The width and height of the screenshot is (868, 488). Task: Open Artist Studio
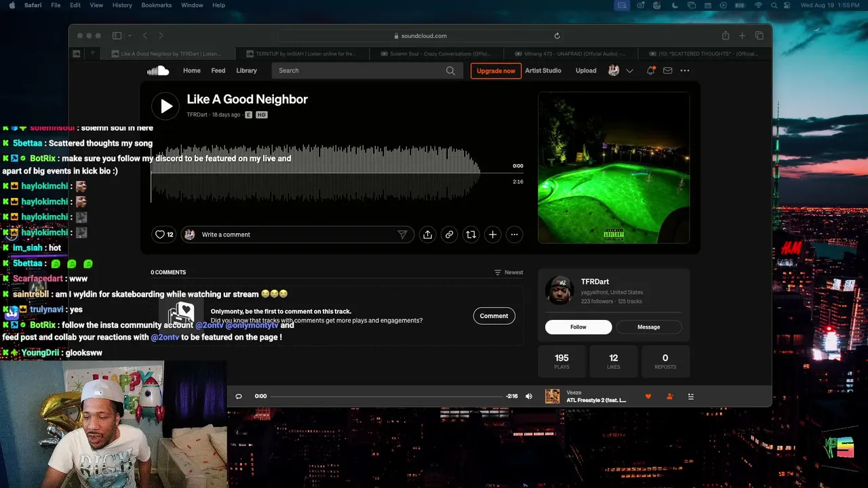click(543, 70)
